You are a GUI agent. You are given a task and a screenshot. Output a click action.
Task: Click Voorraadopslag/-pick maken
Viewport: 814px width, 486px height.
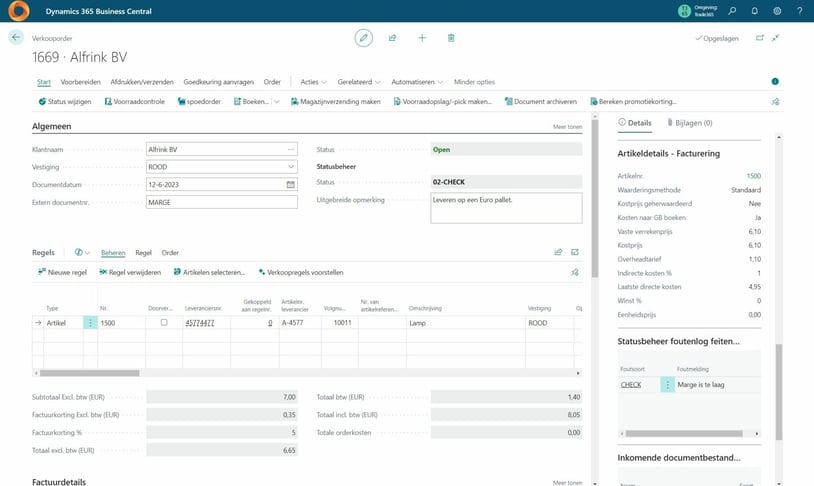[x=442, y=102]
